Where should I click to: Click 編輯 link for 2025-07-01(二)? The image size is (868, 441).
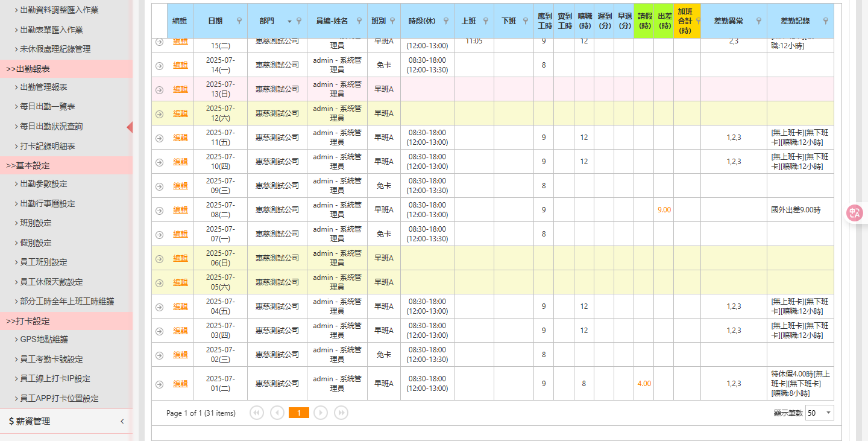tap(180, 384)
